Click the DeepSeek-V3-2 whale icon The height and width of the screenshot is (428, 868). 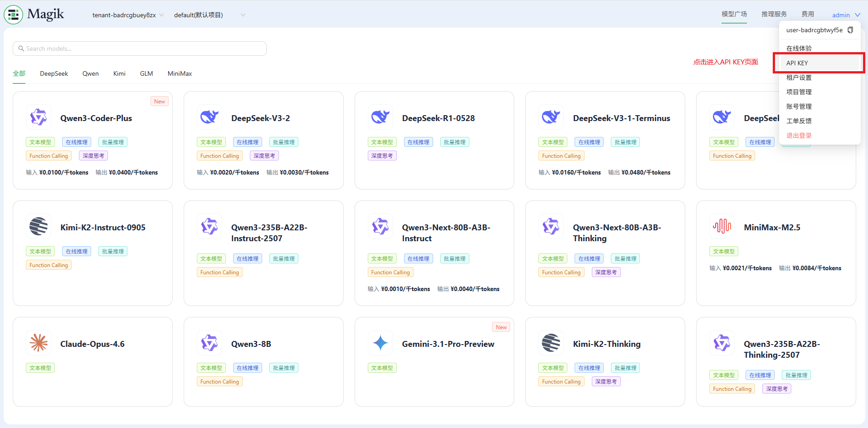[x=210, y=117]
